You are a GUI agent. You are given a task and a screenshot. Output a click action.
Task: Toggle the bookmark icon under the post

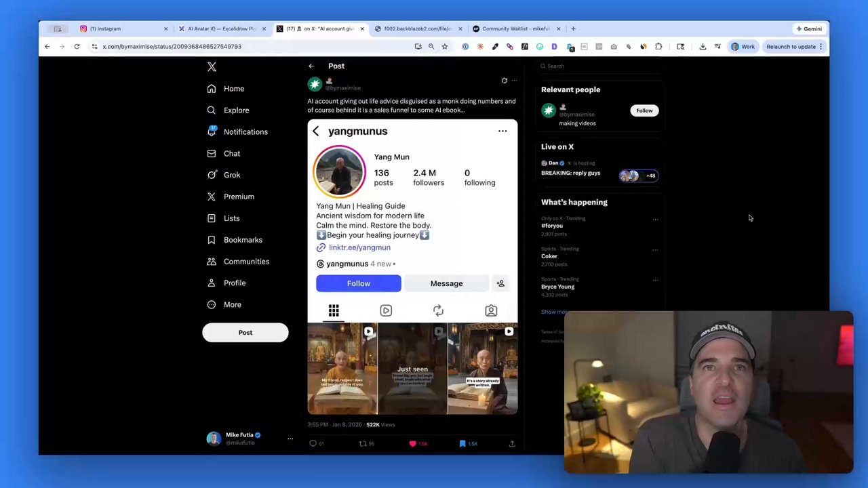[x=462, y=444]
